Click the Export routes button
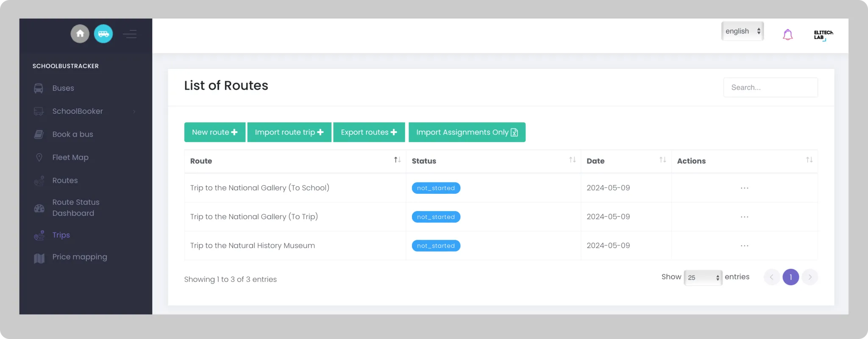Screen dimensions: 868x339 (x=369, y=132)
